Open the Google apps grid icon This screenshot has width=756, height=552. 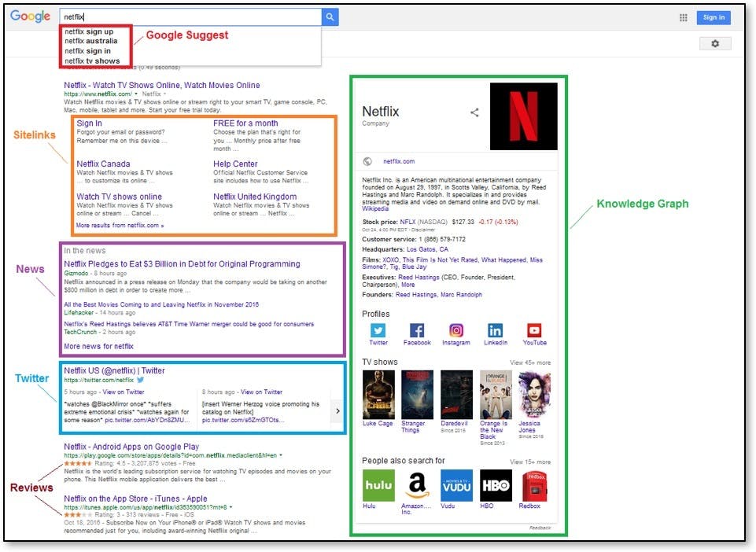(683, 18)
